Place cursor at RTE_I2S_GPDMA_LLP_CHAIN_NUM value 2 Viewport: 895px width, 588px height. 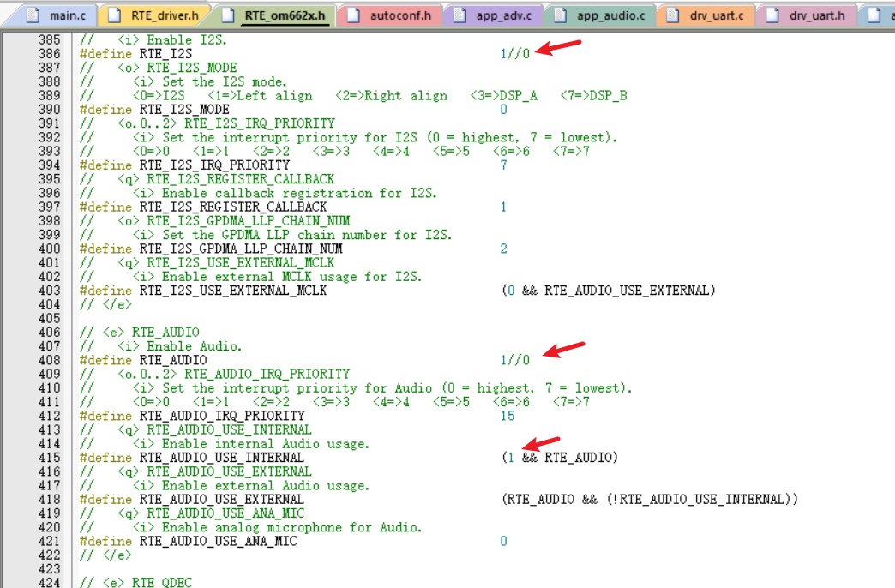point(503,249)
